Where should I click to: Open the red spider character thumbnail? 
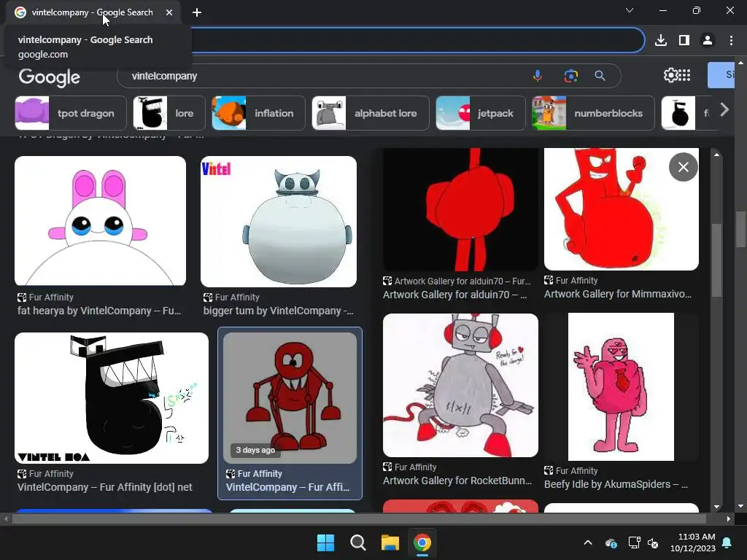(x=290, y=398)
